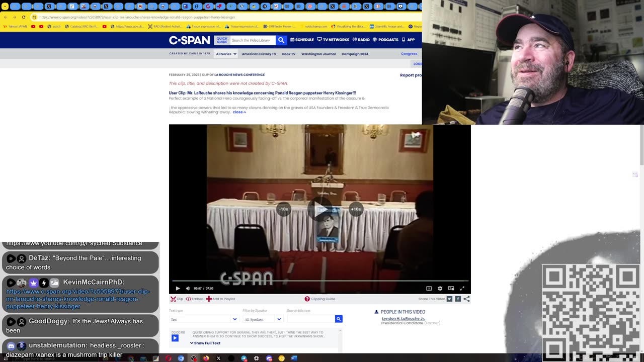Click the transcript search magnifier button
The height and width of the screenshot is (362, 644).
pos(339,319)
